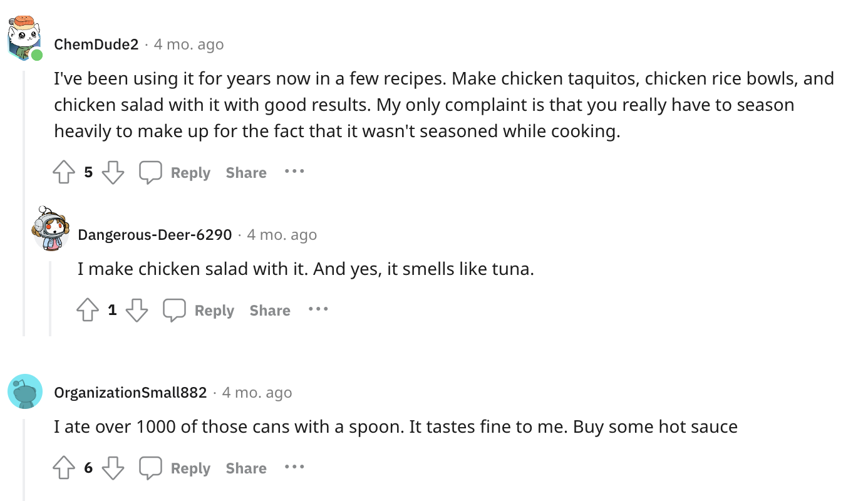Click the speech bubble icon under Dangerous-Deer-6290's reply
Viewport: 868px width, 501px height.
pos(174,310)
